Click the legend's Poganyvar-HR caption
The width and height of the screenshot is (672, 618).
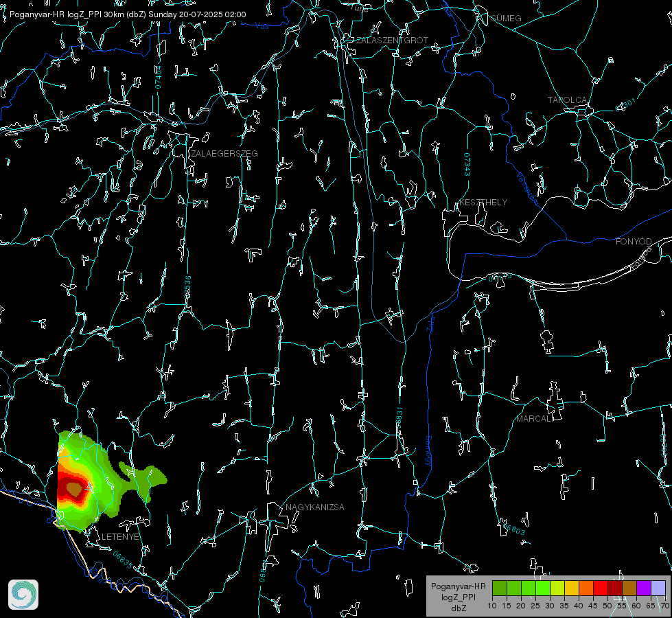click(458, 586)
